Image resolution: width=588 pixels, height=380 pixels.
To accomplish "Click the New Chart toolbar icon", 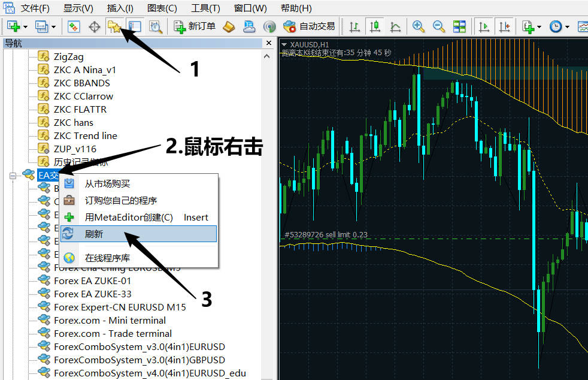I will point(14,26).
